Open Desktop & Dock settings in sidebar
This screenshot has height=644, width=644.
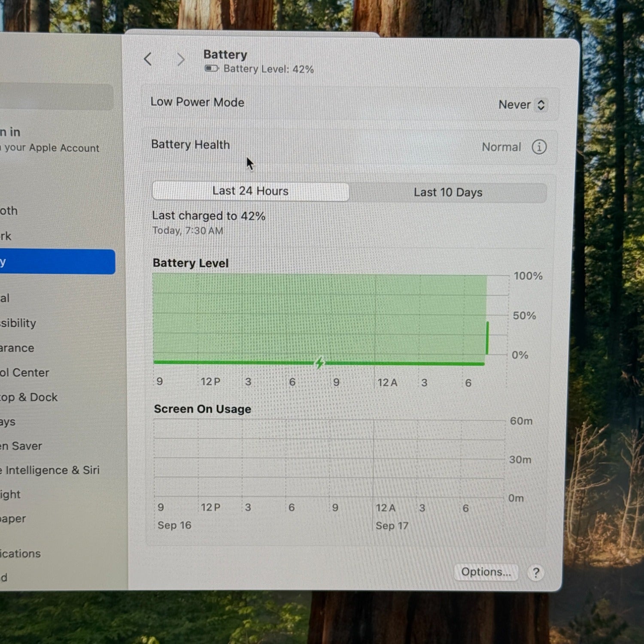(29, 397)
